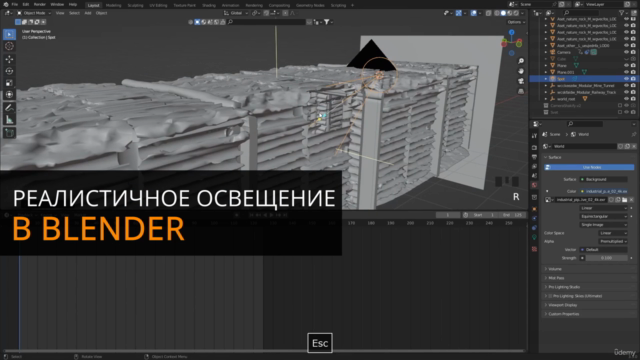Screen dimensions: 640x360
Task: Switch to the Modeling workspace tab
Action: coord(113,5)
